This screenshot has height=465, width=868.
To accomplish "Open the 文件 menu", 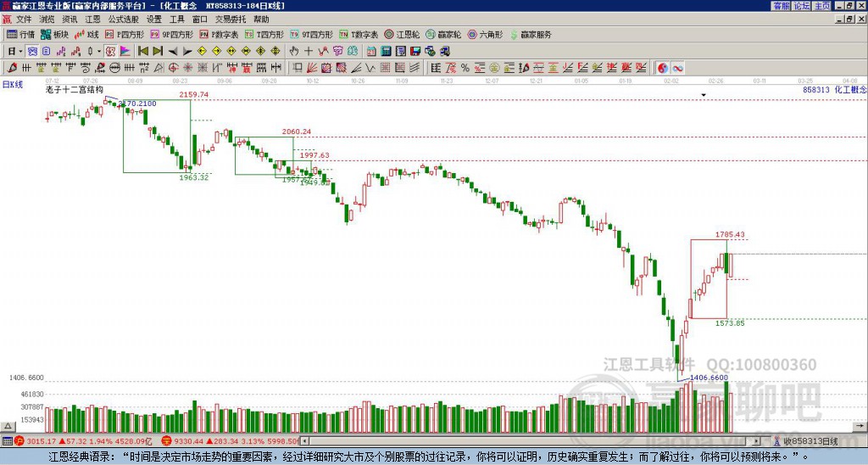I will pyautogui.click(x=24, y=20).
